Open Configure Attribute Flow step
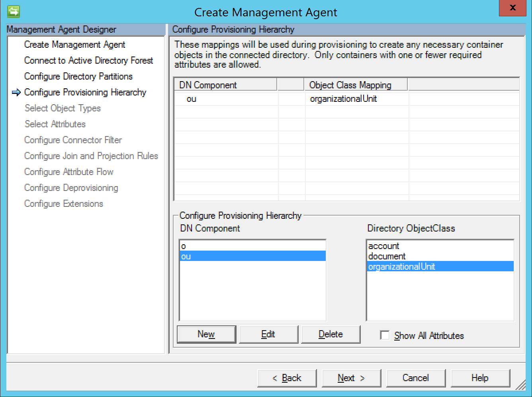 [x=69, y=172]
